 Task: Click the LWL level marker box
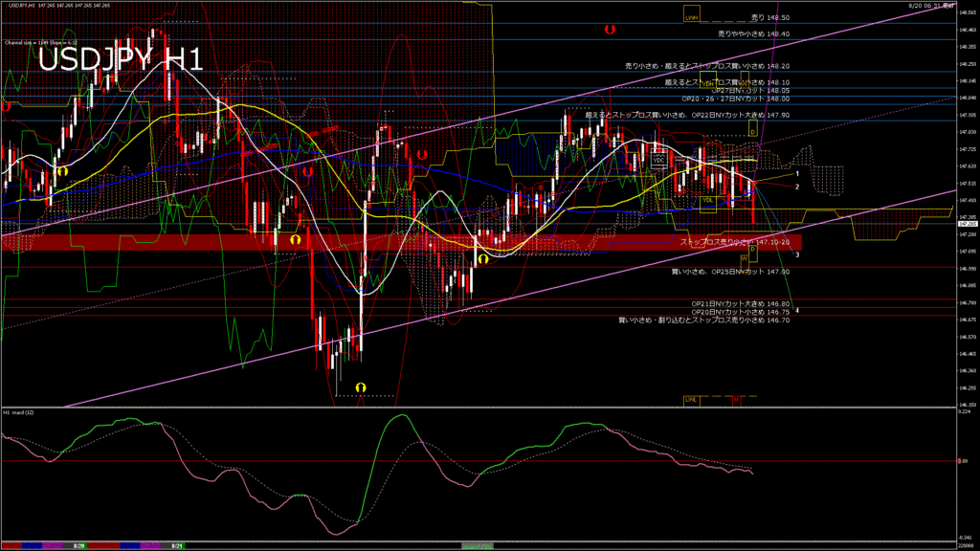point(691,399)
